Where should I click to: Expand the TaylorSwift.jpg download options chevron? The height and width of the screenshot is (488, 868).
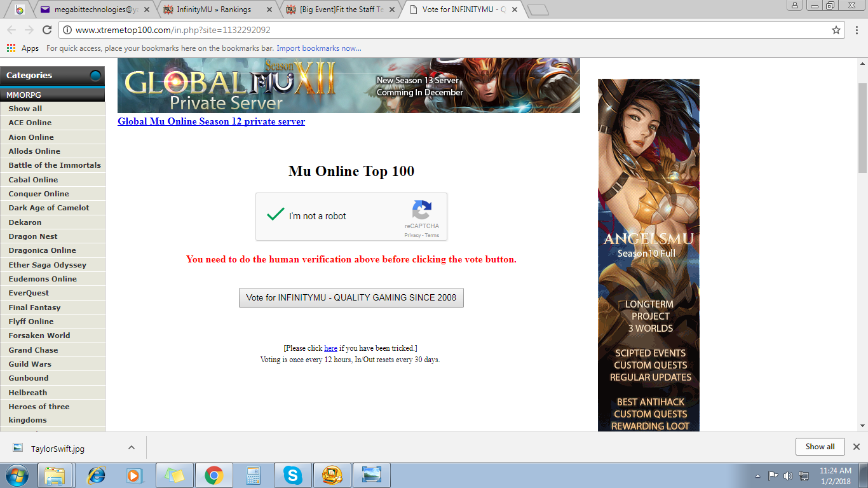coord(131,447)
